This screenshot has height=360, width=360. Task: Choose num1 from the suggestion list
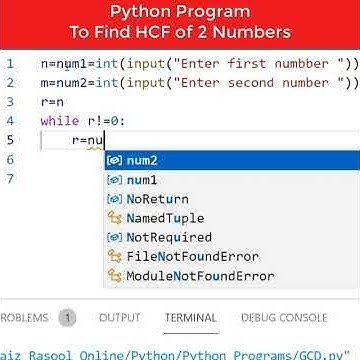232,180
